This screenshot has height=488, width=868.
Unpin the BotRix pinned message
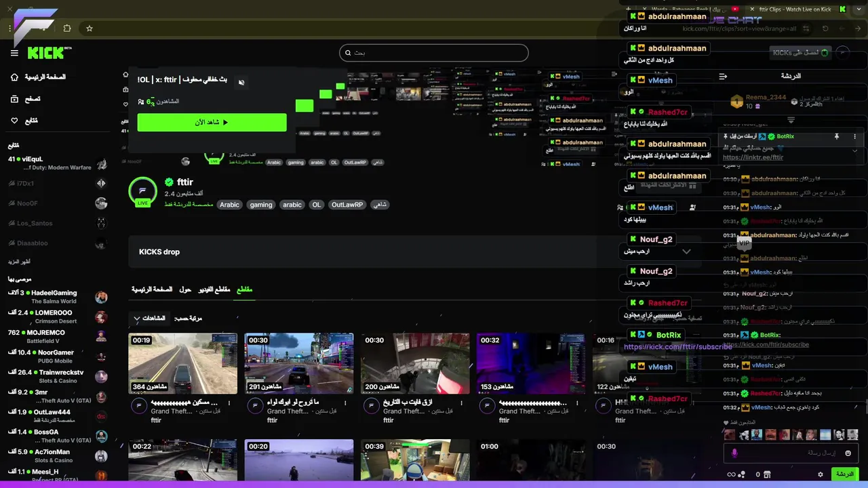tap(837, 136)
